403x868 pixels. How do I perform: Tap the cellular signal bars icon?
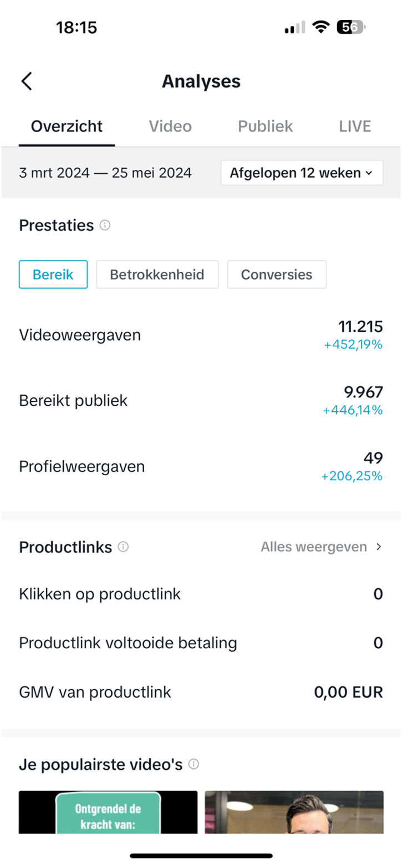click(294, 27)
